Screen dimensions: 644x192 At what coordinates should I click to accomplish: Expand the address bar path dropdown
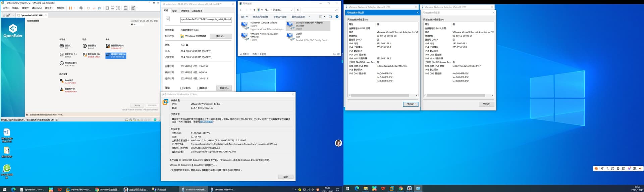click(x=291, y=10)
